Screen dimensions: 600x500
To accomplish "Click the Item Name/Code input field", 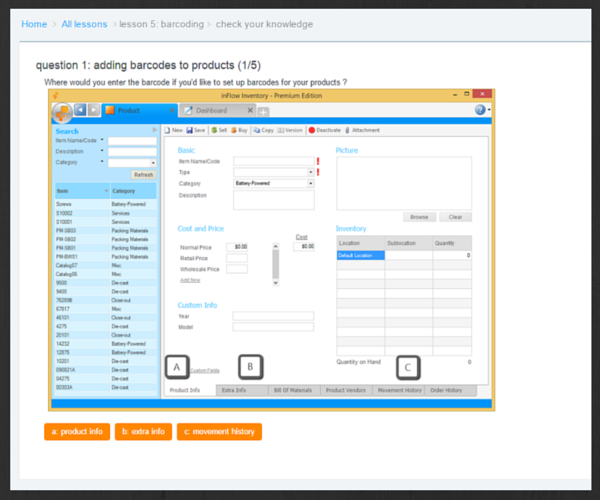I will click(273, 160).
